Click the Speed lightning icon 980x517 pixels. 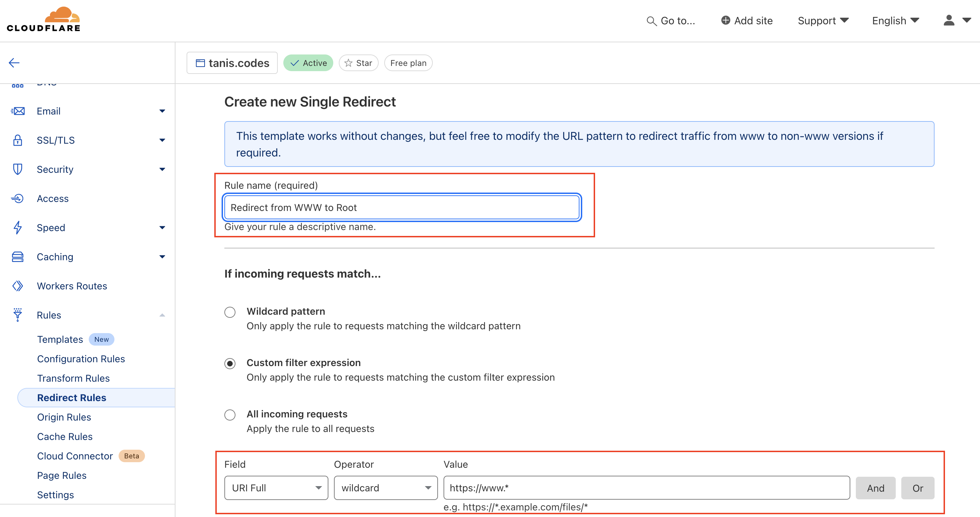click(x=17, y=228)
